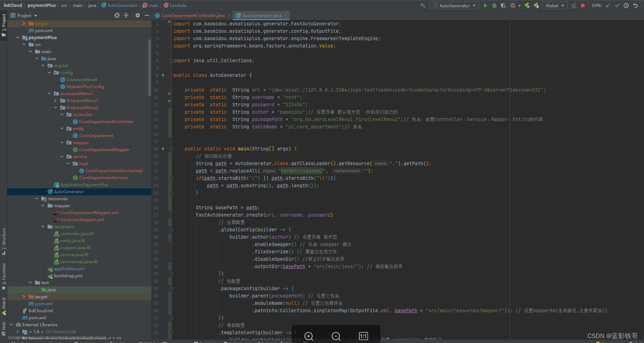Close the AutoGenerator.java tab

click(285, 15)
